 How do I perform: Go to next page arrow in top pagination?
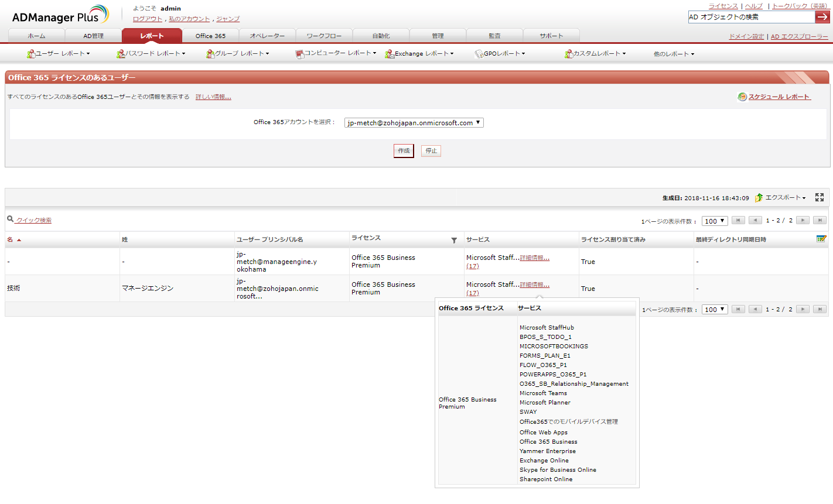point(803,221)
